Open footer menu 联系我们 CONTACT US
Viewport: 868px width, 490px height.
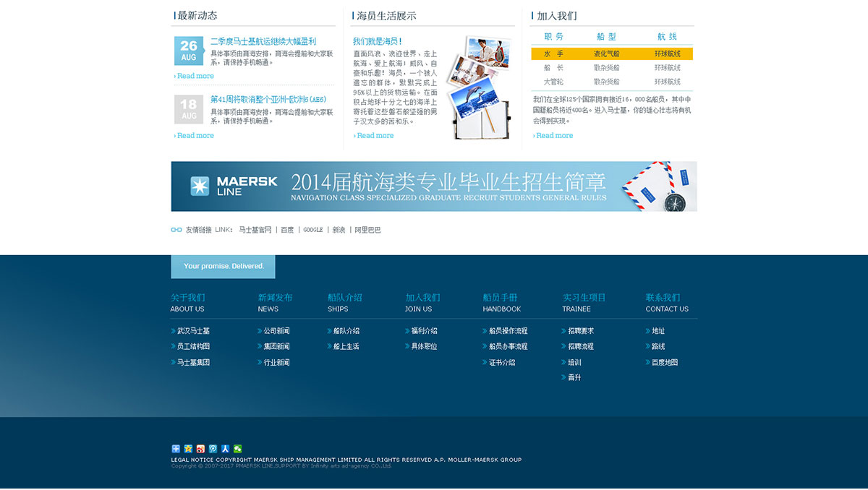(x=667, y=303)
